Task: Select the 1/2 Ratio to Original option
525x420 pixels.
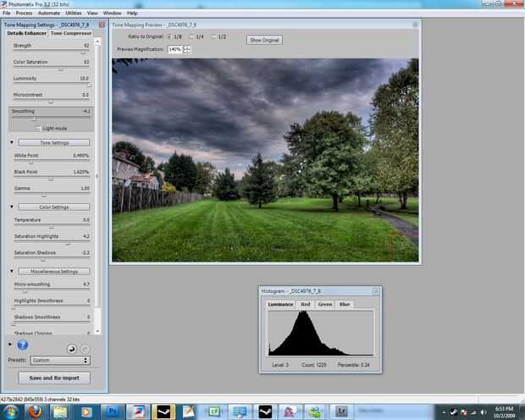Action: pyautogui.click(x=213, y=37)
